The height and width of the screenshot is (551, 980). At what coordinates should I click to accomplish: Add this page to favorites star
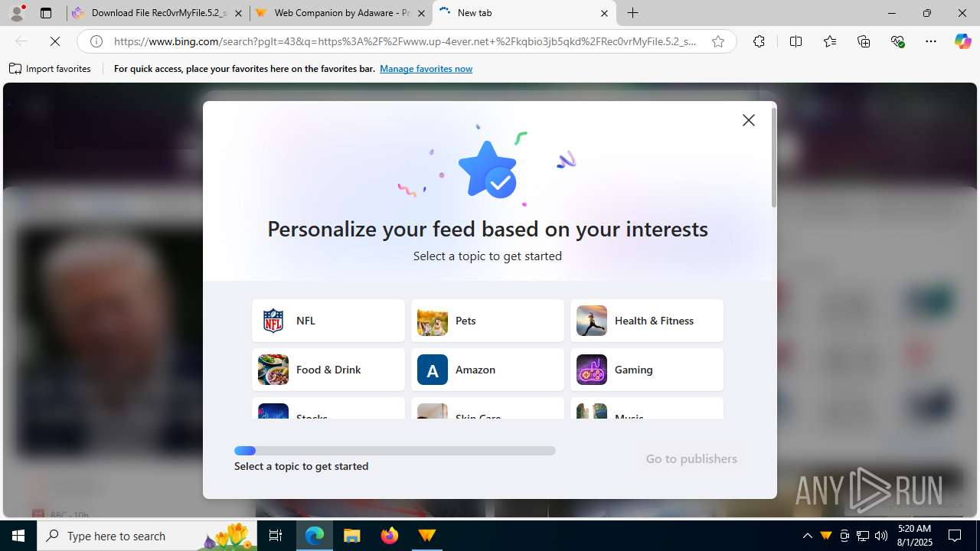[718, 41]
